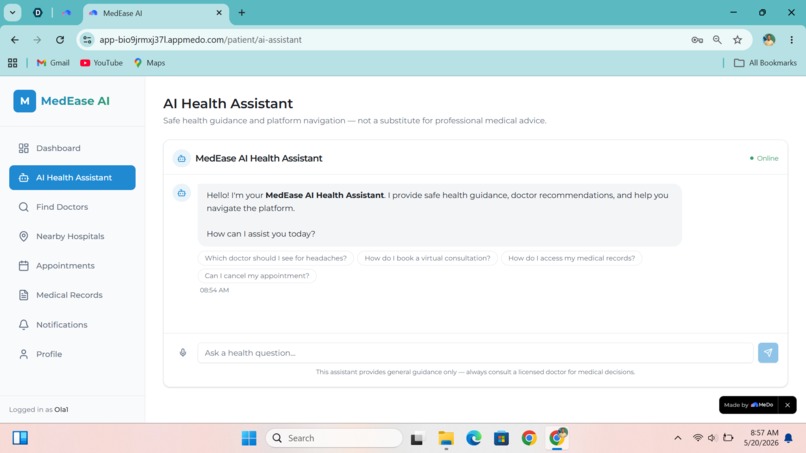Open the Gmail bookmark
806x453 pixels.
(x=53, y=63)
